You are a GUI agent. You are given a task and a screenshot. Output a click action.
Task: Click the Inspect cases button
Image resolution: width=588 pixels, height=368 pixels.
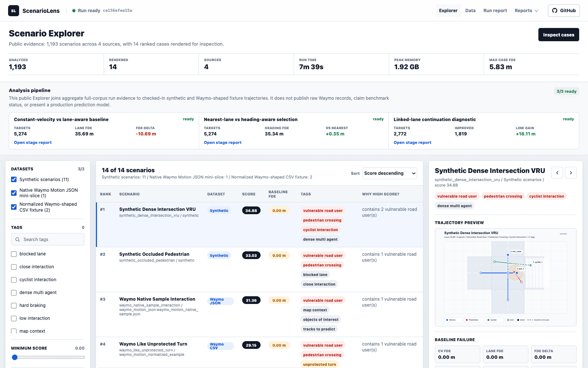pyautogui.click(x=559, y=35)
